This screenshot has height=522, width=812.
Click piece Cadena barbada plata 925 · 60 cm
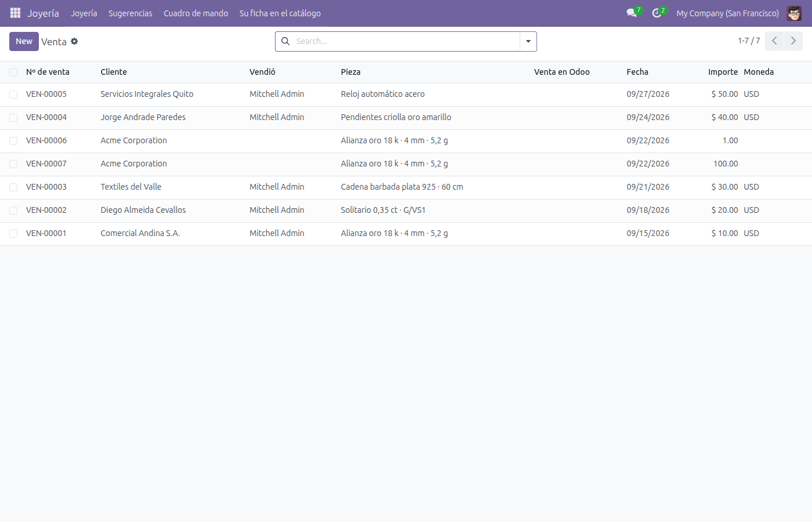(x=402, y=187)
